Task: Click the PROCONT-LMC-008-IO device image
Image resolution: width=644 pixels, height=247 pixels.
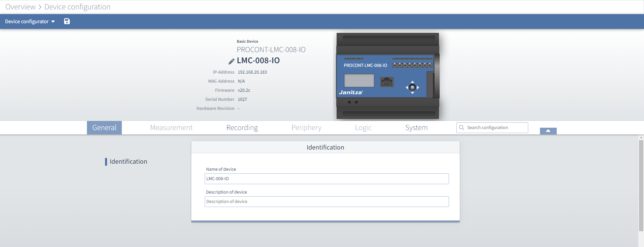Action: click(388, 76)
